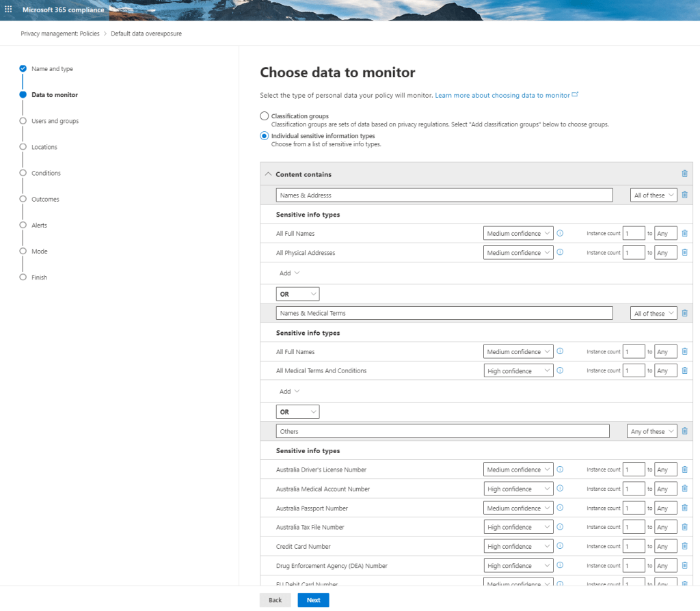Click Privacy management: Policies breadcrumb

58,33
